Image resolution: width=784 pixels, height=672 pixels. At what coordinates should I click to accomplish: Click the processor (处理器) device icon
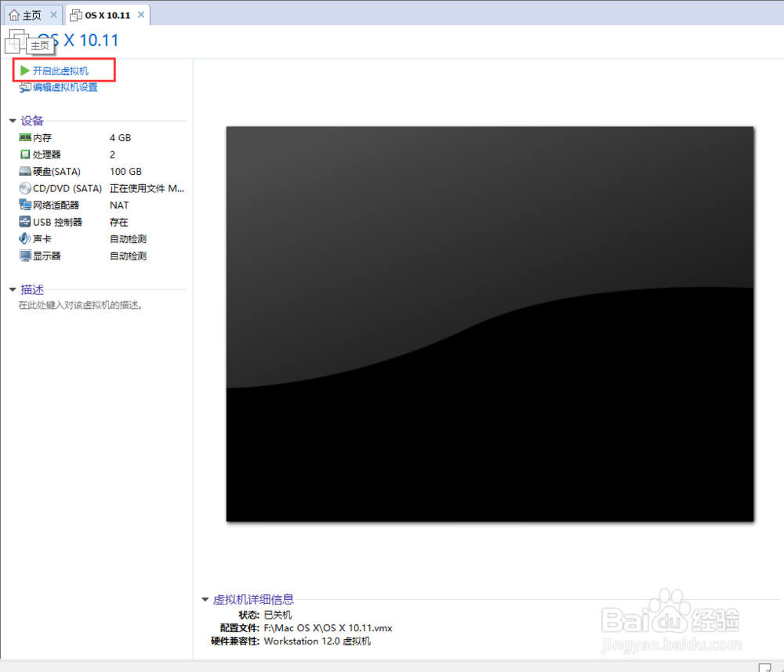tap(25, 154)
